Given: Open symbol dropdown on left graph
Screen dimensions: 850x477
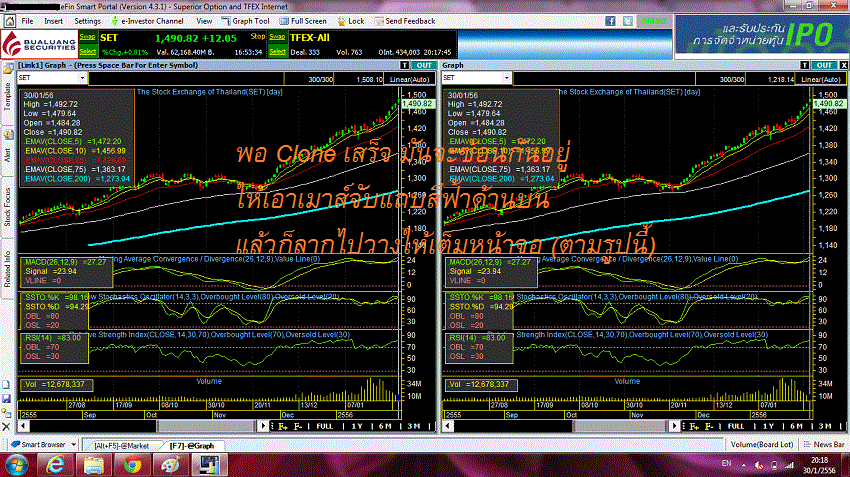Looking at the screenshot, I should point(82,78).
